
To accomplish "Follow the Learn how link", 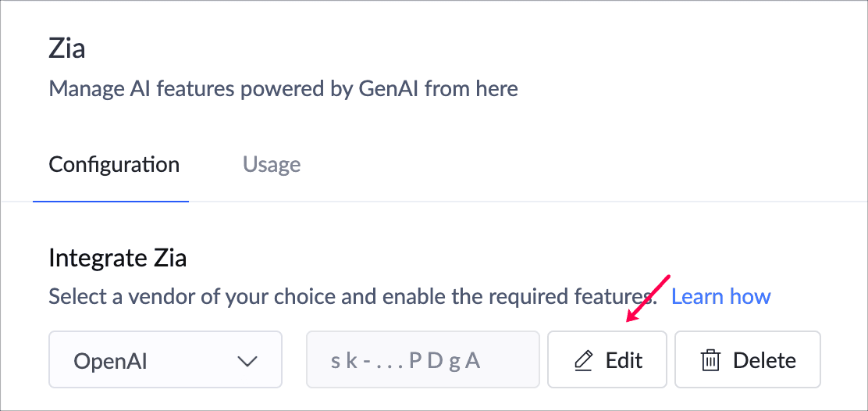I will click(720, 297).
